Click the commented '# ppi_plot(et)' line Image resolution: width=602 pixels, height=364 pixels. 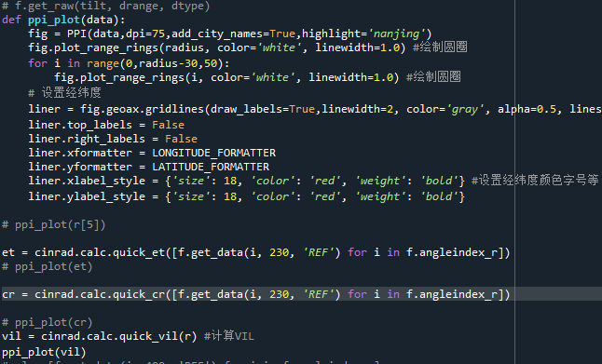pos(48,266)
